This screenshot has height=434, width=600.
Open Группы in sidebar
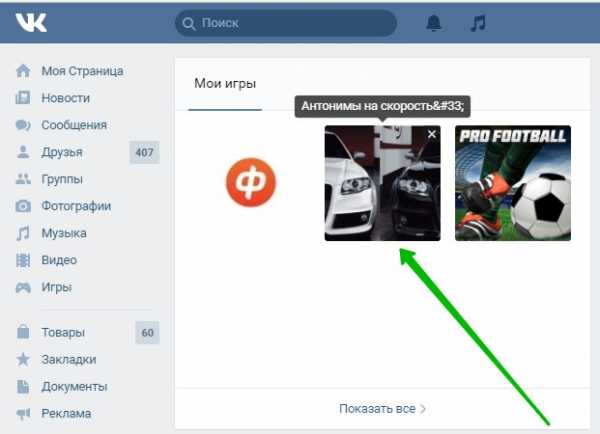point(62,179)
